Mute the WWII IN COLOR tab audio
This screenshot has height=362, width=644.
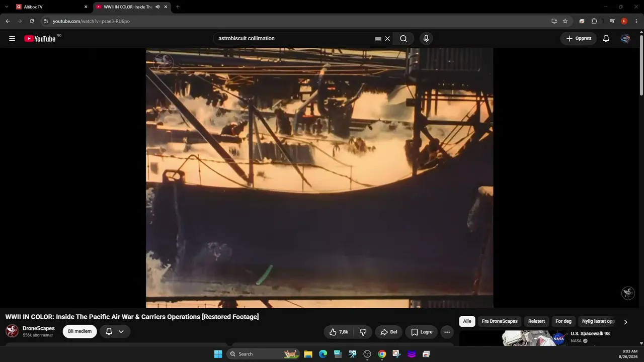(x=157, y=7)
